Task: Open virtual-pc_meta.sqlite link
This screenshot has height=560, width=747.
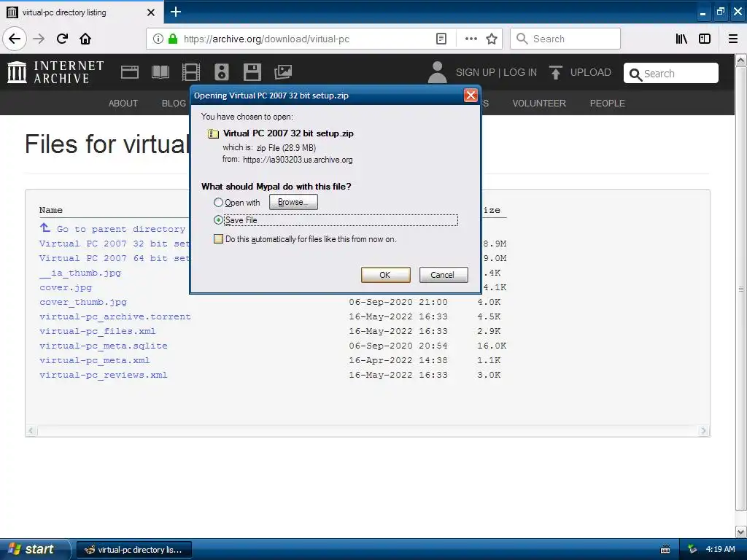Action: [x=104, y=346]
